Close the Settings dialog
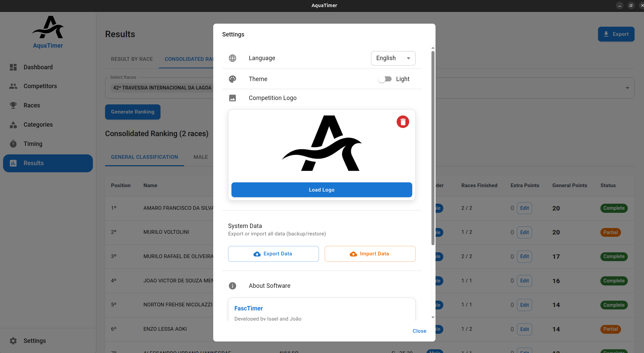The height and width of the screenshot is (353, 644). click(x=419, y=331)
